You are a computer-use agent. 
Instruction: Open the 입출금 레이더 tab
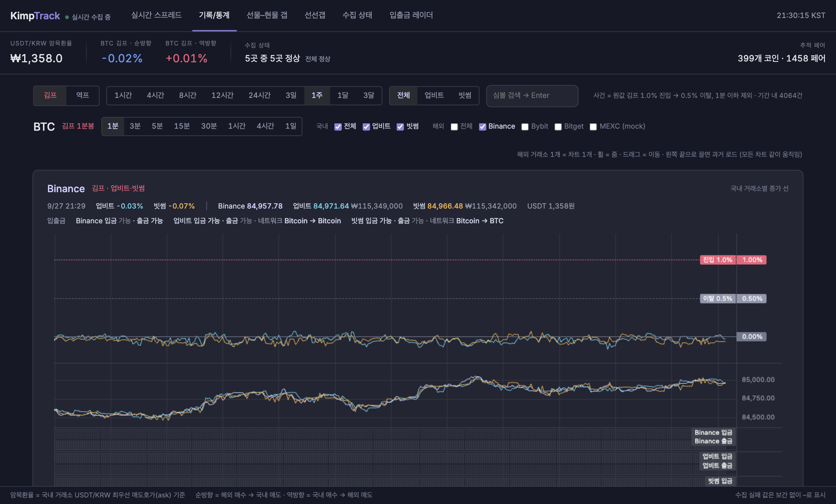tap(411, 15)
